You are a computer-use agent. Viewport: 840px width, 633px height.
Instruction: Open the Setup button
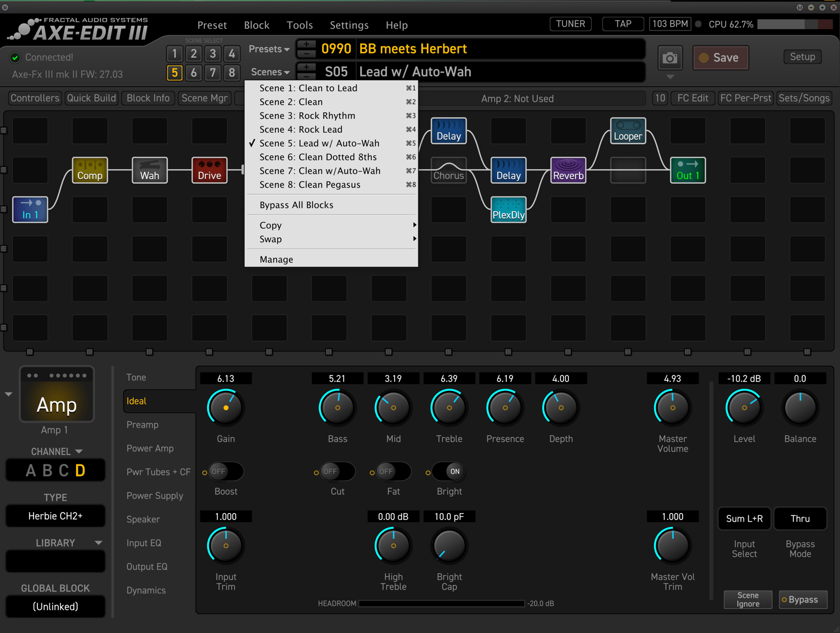[x=802, y=57]
